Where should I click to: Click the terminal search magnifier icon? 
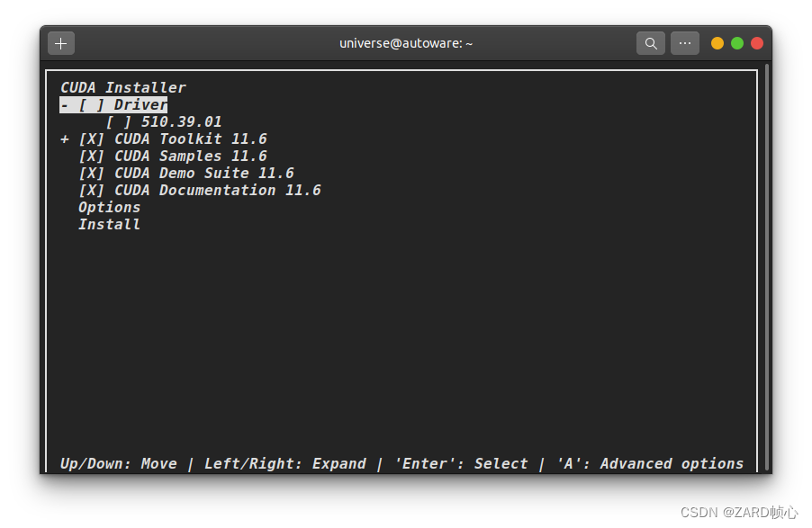651,43
